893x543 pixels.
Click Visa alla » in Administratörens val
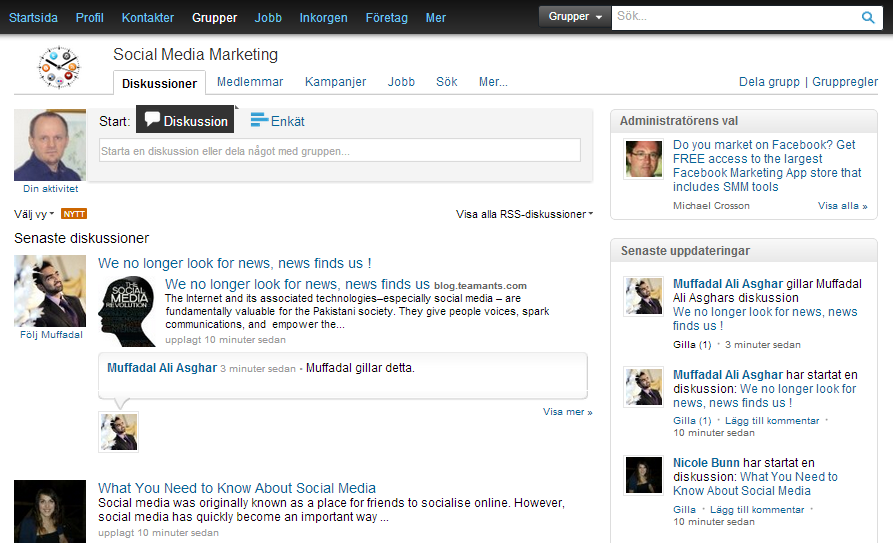click(843, 206)
